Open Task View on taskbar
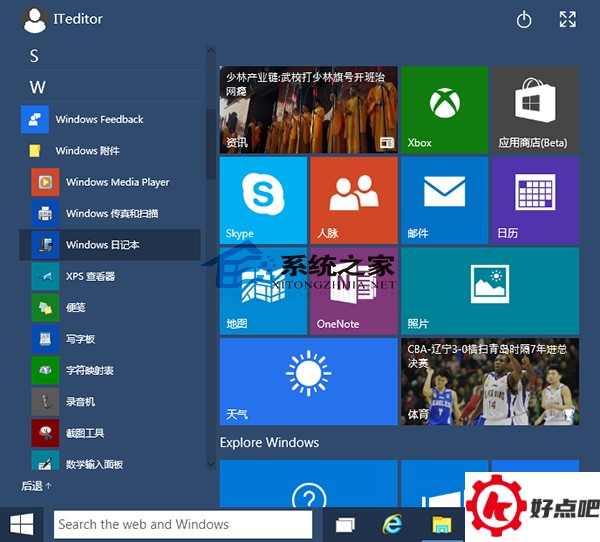The height and width of the screenshot is (542, 600). [x=345, y=525]
